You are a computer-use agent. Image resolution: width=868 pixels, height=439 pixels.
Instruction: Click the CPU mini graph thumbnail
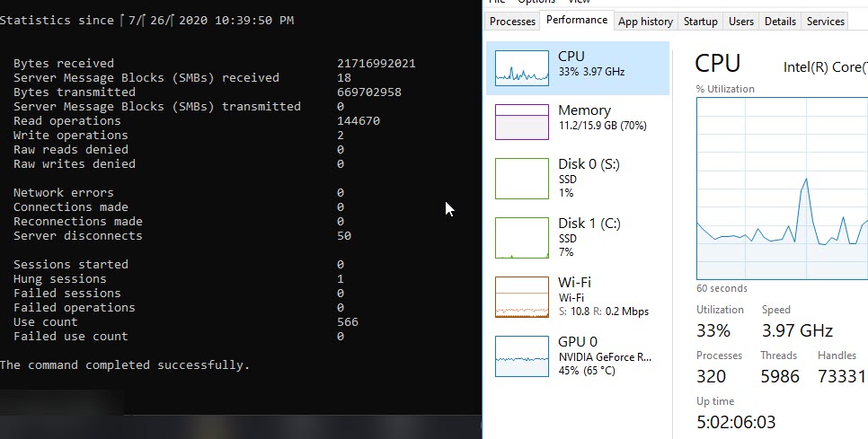click(522, 68)
